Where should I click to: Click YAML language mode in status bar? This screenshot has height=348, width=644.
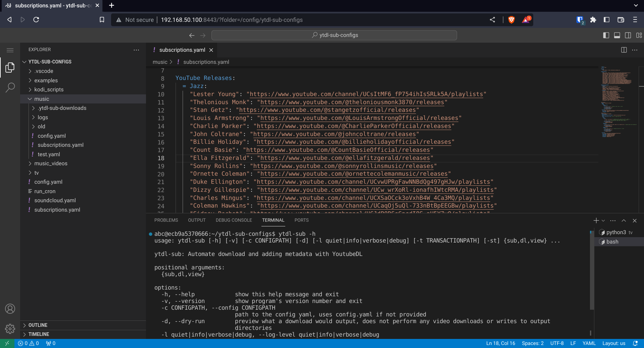[589, 343]
